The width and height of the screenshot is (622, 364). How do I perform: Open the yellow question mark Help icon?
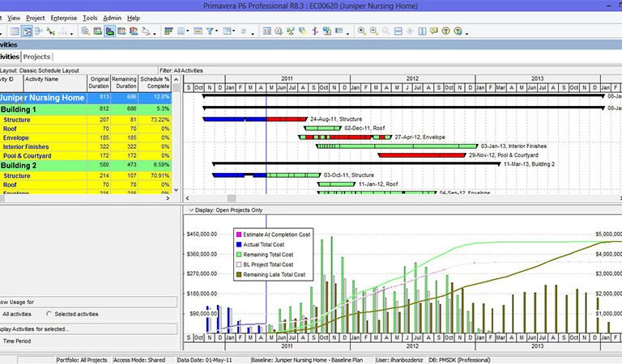446,31
